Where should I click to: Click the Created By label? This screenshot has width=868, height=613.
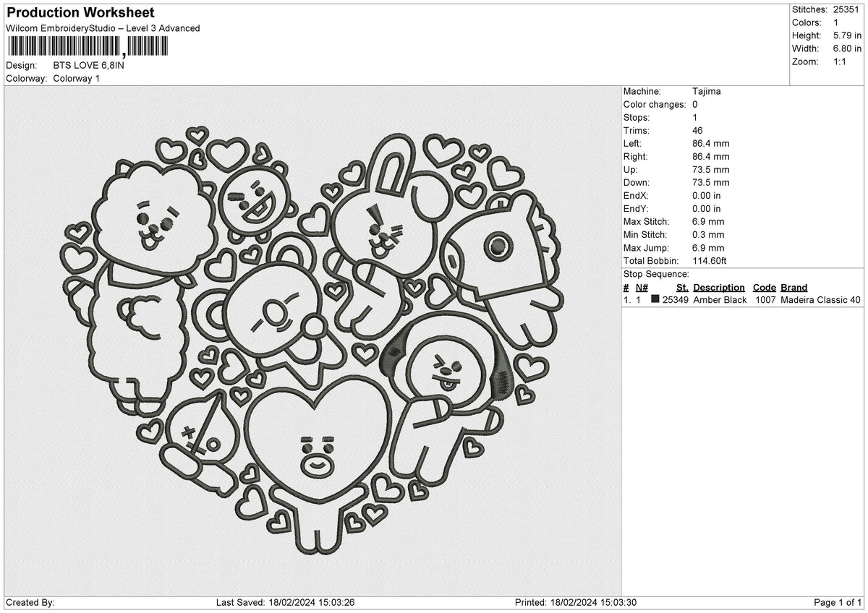point(30,603)
